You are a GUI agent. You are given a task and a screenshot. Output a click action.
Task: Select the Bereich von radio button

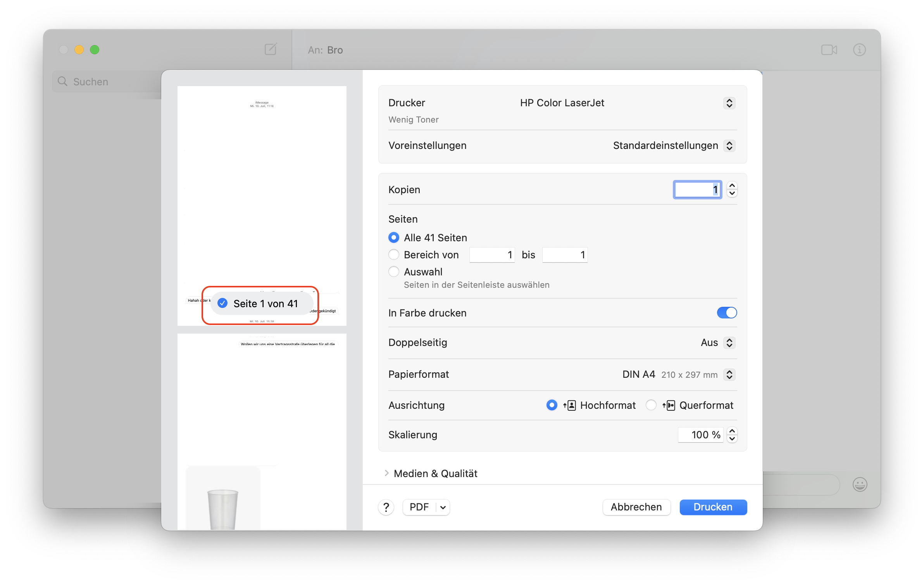point(394,254)
